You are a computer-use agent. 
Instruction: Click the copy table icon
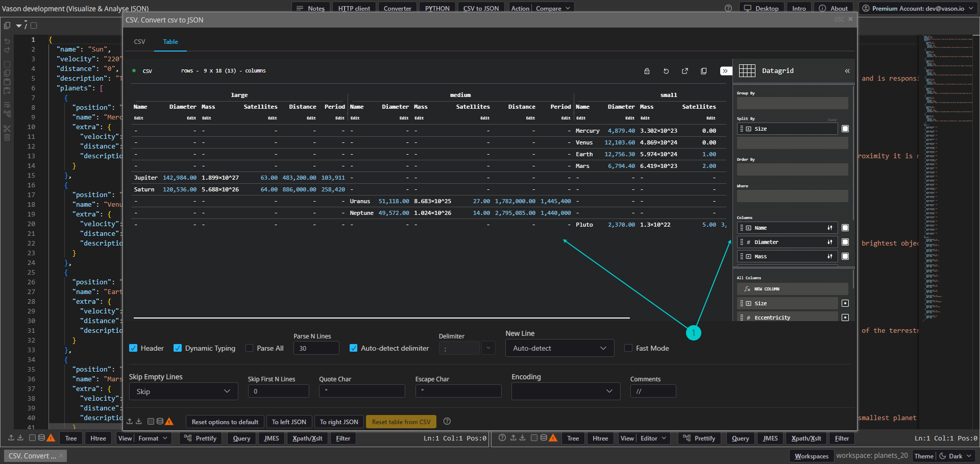(704, 71)
